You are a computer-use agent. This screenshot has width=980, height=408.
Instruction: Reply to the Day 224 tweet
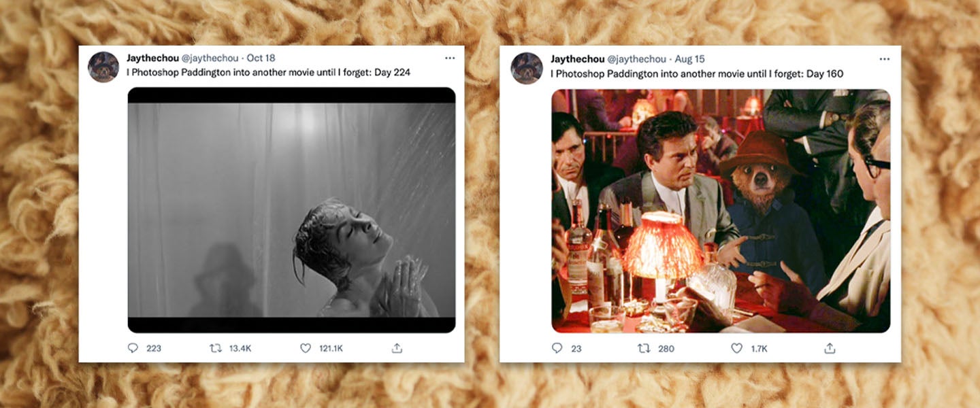133,348
